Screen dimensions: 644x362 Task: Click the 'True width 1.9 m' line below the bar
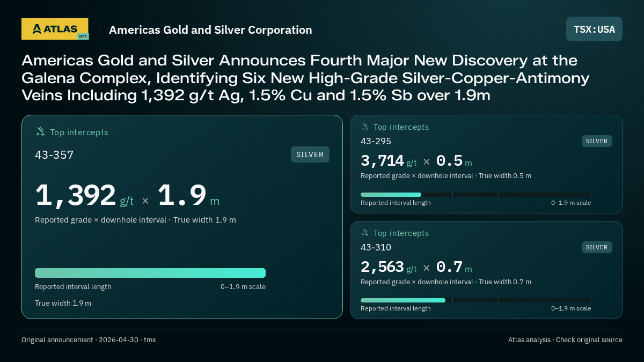(63, 303)
